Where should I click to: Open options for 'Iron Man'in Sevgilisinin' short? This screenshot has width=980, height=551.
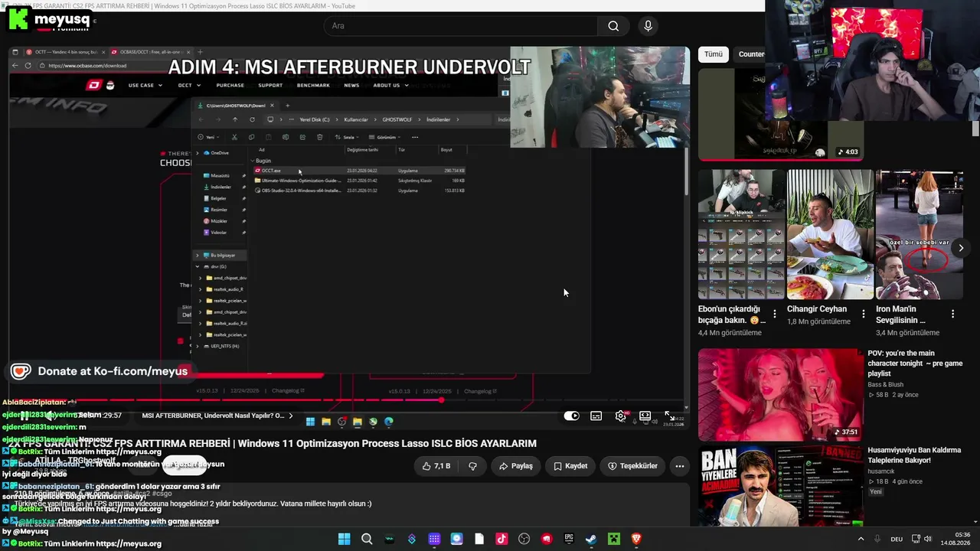pyautogui.click(x=952, y=314)
